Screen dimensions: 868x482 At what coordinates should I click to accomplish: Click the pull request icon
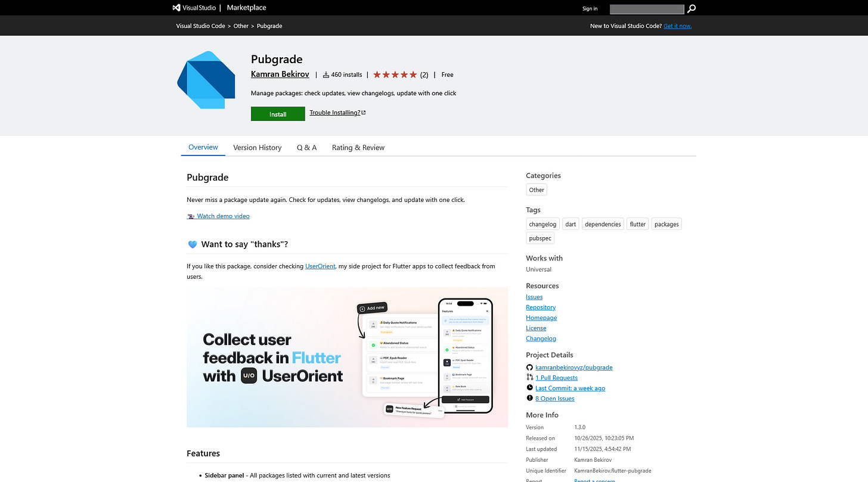coord(529,378)
